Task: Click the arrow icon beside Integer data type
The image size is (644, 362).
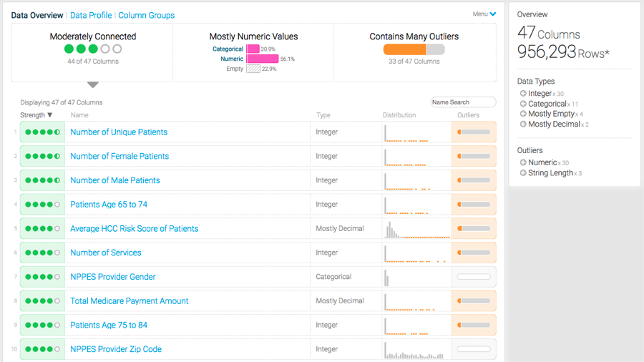Action: click(523, 94)
